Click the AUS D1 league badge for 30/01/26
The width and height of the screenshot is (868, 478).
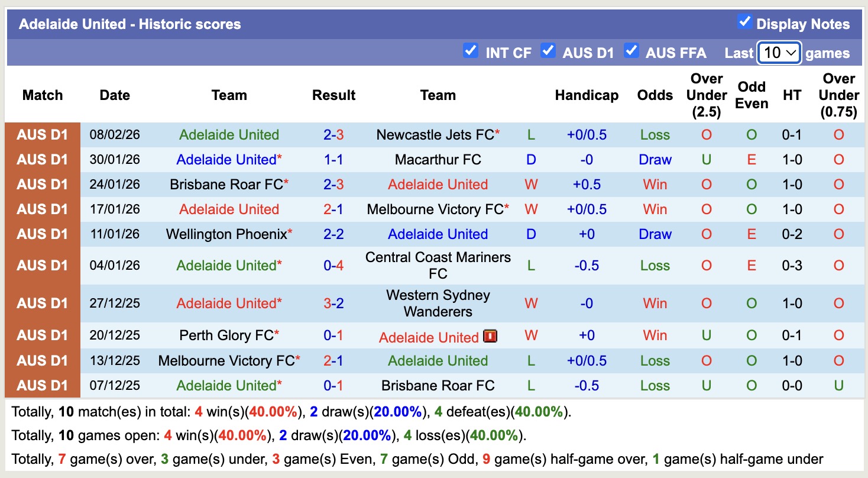(42, 159)
